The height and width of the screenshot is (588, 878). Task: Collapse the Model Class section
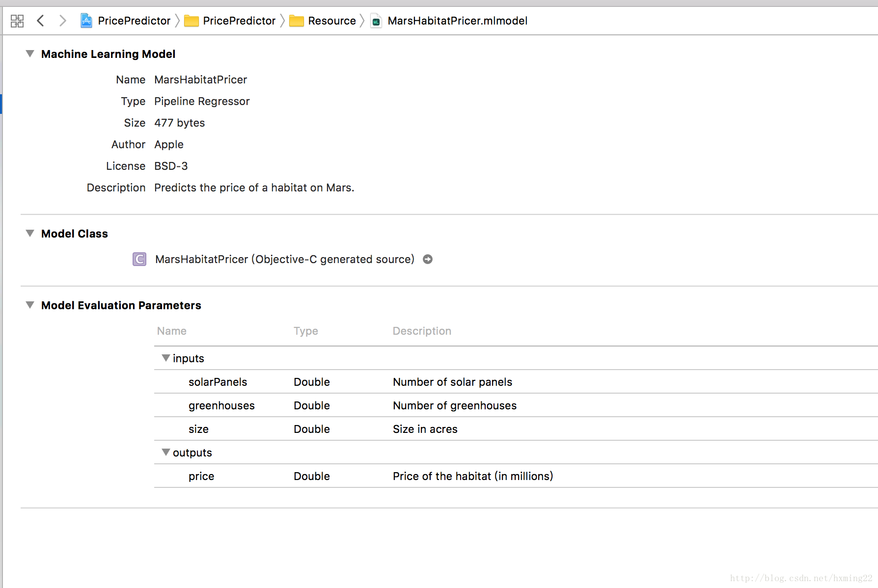tap(30, 233)
